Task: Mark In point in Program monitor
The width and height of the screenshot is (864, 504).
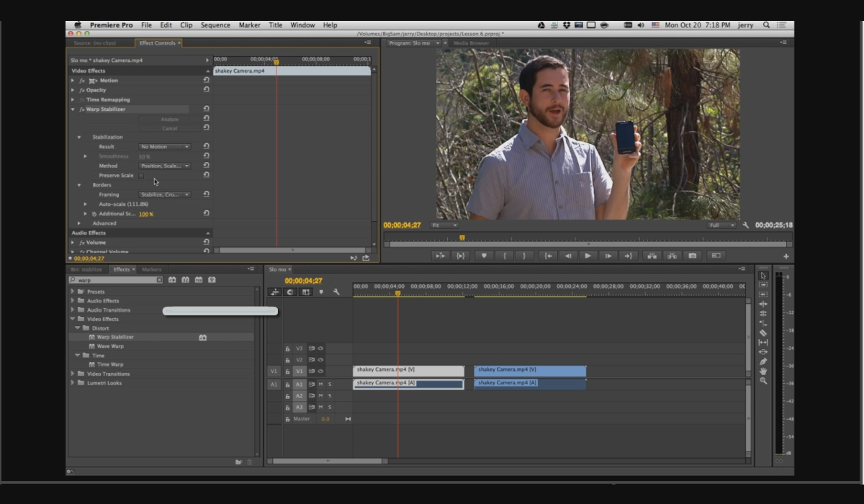Action: (504, 256)
